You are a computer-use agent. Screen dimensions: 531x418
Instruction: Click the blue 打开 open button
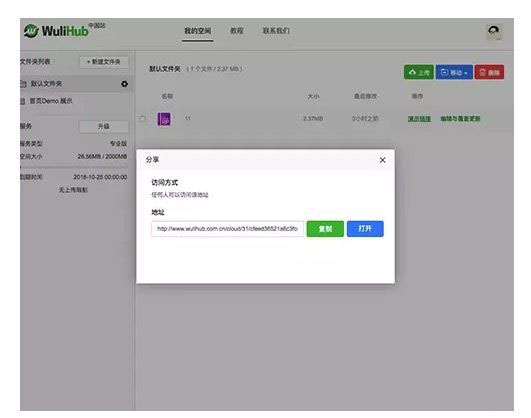coord(365,229)
